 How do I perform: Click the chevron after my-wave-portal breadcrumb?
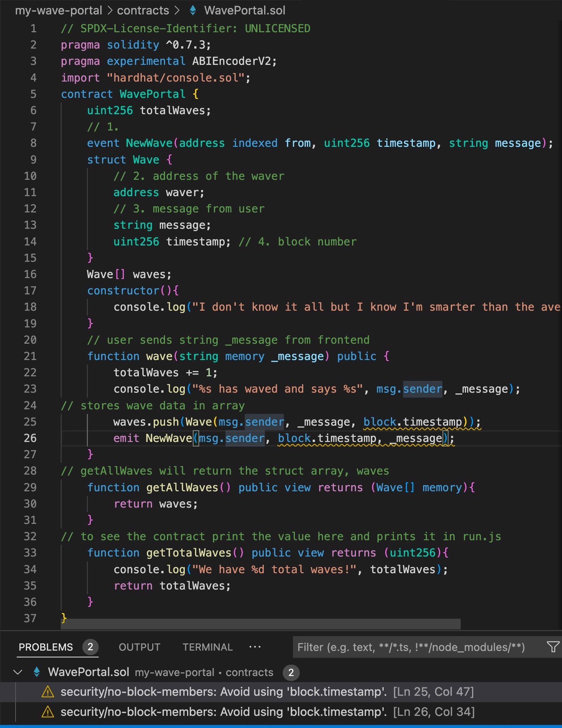(x=110, y=11)
